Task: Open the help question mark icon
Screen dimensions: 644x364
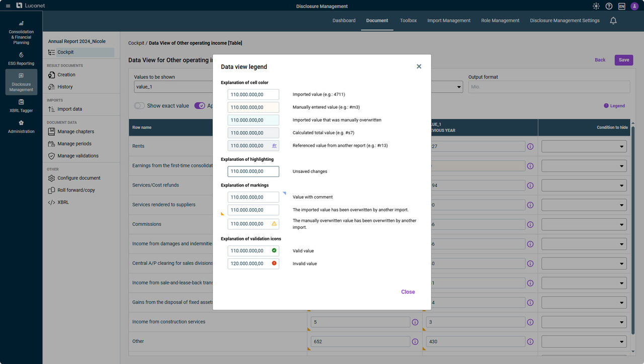Action: point(609,6)
